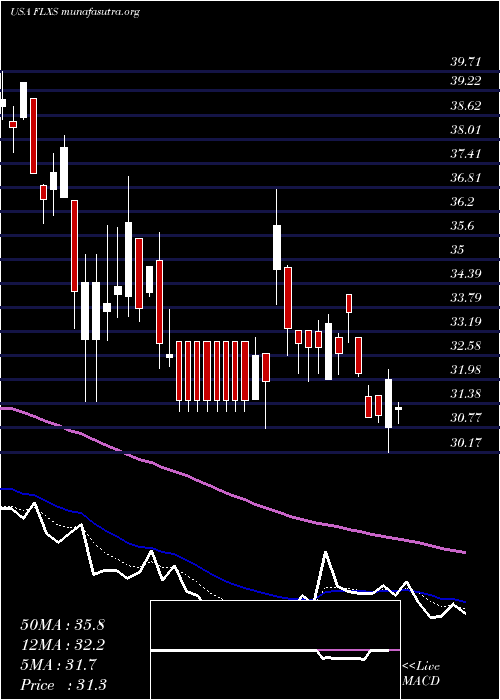Click the 38.62 price axis label
Screen dimensions: 500x700
[x=465, y=106]
